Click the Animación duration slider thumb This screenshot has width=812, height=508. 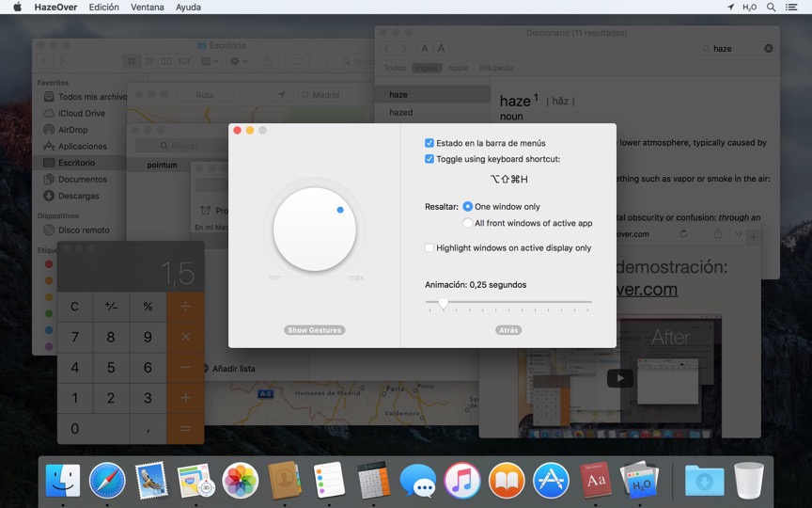tap(444, 303)
